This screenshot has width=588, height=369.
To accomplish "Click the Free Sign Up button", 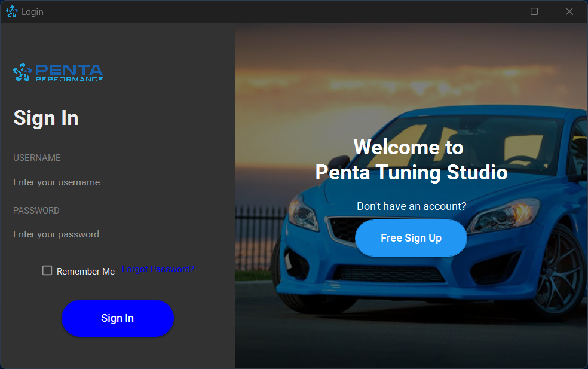I will point(411,237).
